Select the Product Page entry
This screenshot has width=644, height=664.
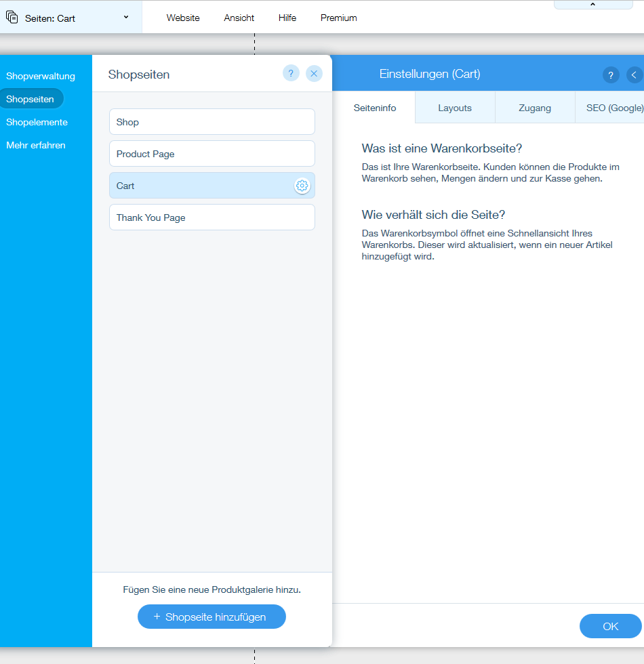click(212, 154)
